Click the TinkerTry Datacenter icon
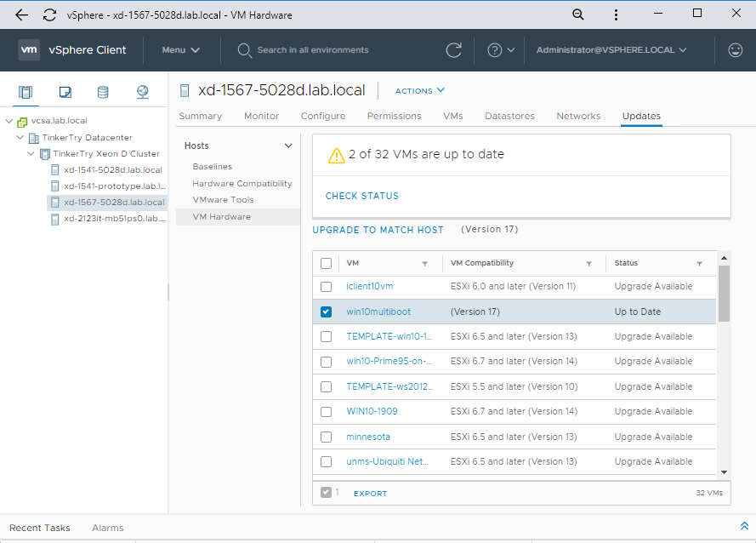The width and height of the screenshot is (756, 543). [34, 138]
